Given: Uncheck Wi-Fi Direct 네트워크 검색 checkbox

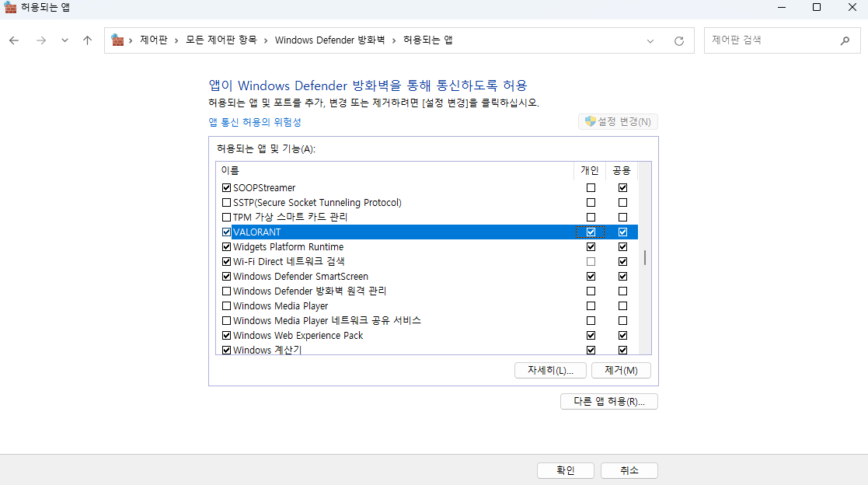Looking at the screenshot, I should [226, 261].
